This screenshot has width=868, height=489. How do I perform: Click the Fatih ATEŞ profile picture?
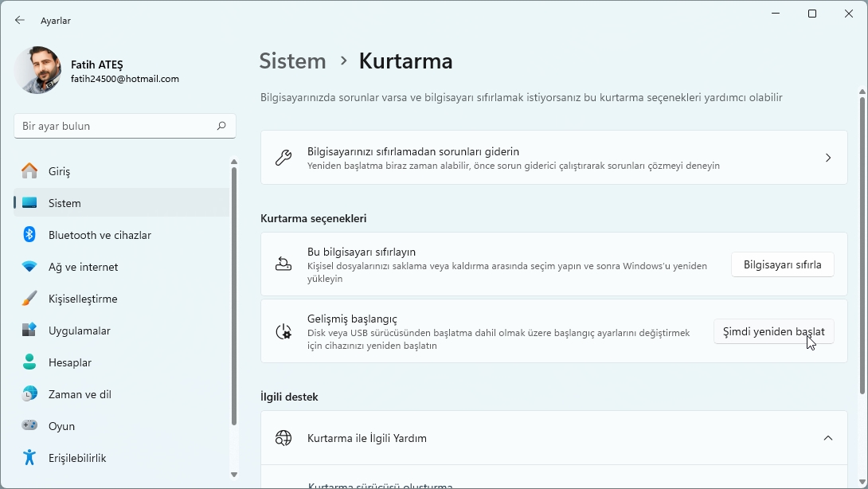[x=37, y=70]
